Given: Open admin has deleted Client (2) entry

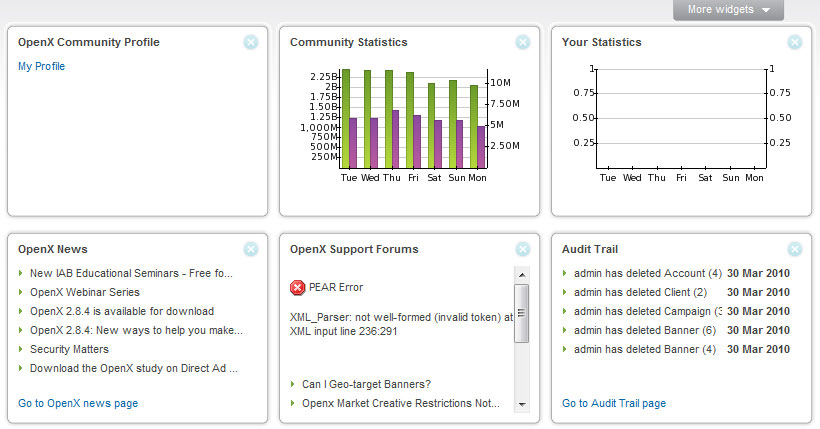Looking at the screenshot, I should pos(640,292).
